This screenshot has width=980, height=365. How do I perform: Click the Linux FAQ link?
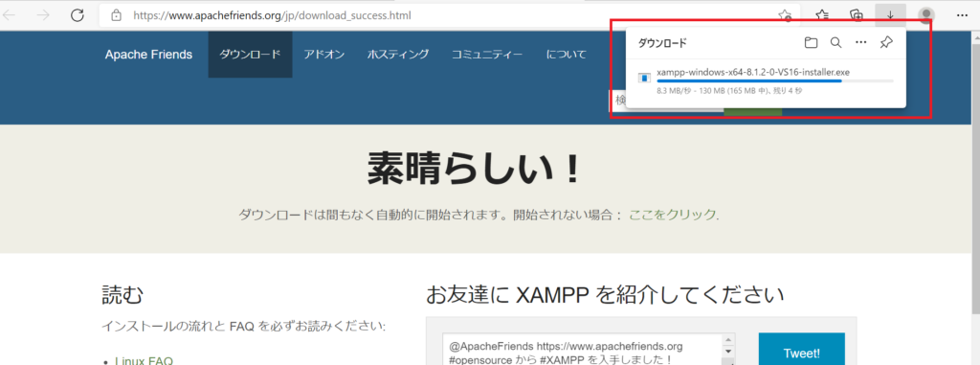[x=144, y=361]
